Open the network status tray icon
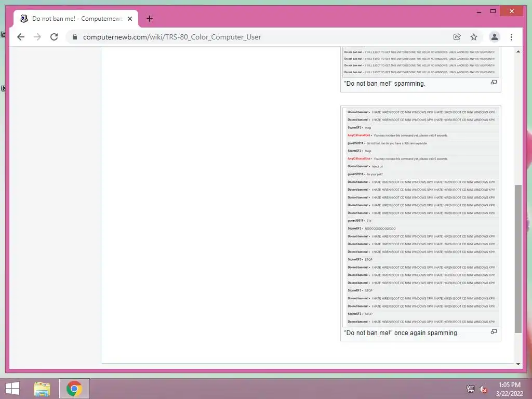532x399 pixels. [x=471, y=389]
